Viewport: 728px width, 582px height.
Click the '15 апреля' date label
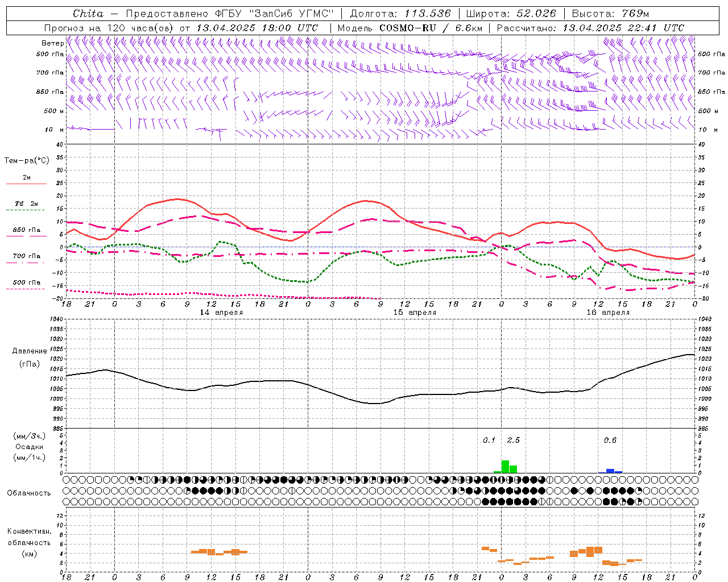point(415,313)
